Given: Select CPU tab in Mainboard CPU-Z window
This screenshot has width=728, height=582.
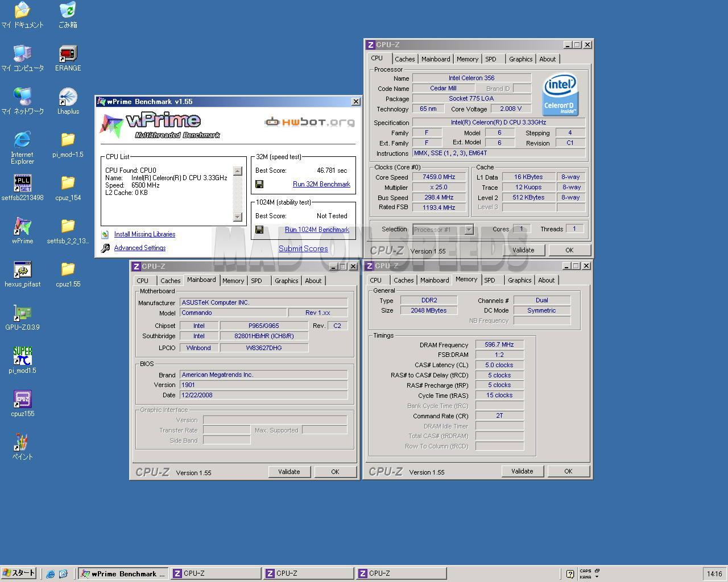Looking at the screenshot, I should coord(143,281).
